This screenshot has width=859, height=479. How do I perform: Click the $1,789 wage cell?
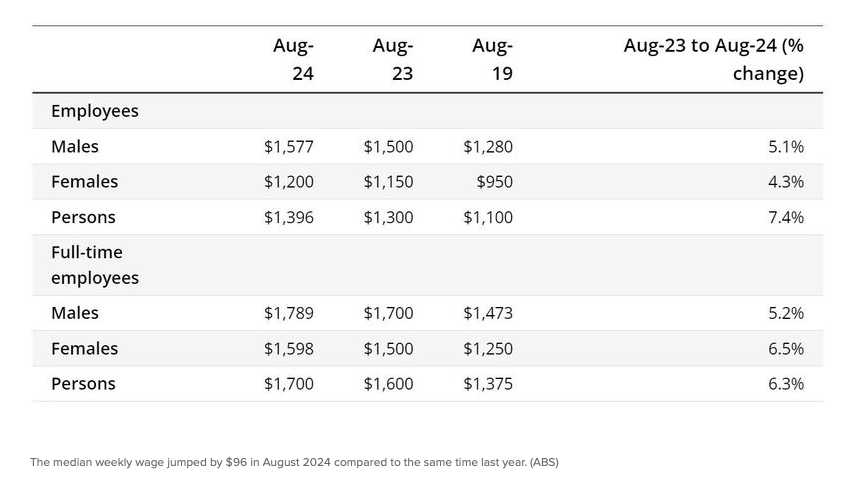(289, 313)
